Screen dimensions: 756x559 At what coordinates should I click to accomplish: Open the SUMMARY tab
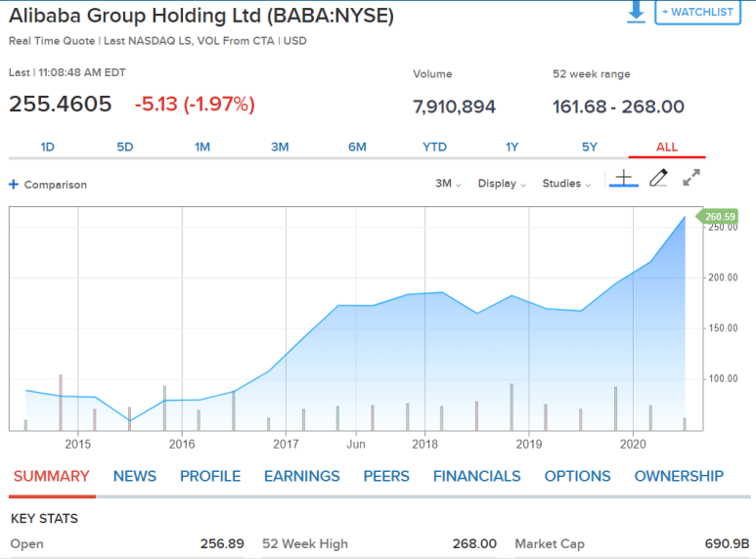(x=52, y=476)
